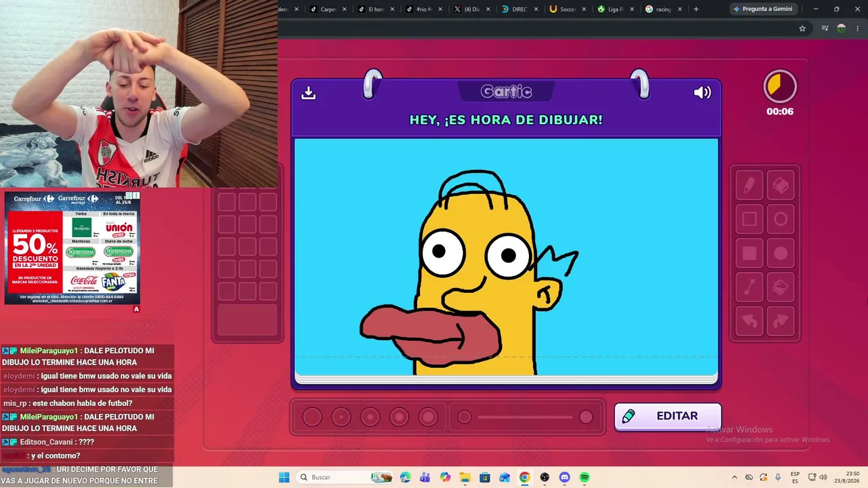The height and width of the screenshot is (488, 868).
Task: Switch to the 'Soccer' tab
Action: 568,9
